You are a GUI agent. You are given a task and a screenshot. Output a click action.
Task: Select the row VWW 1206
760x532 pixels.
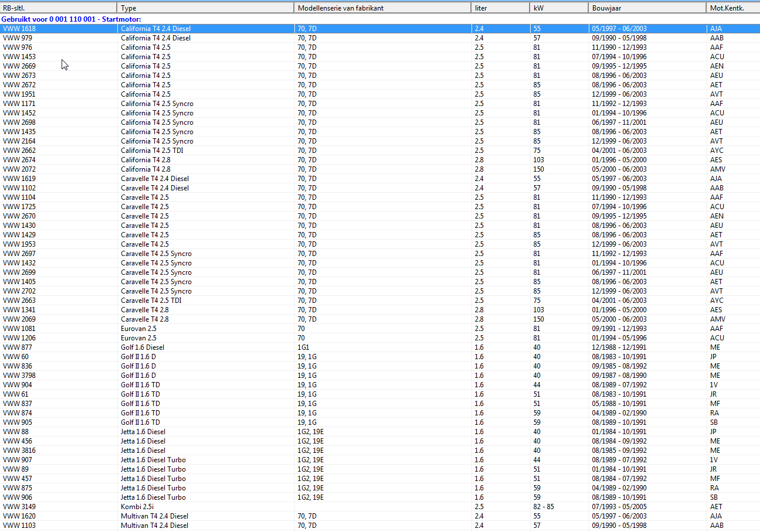pyautogui.click(x=380, y=338)
